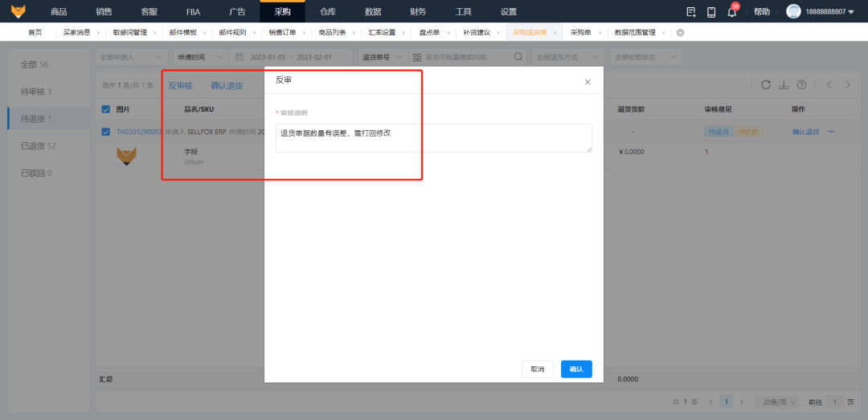Image resolution: width=868 pixels, height=420 pixels.
Task: Open the mobile phone icon in header
Action: [711, 11]
